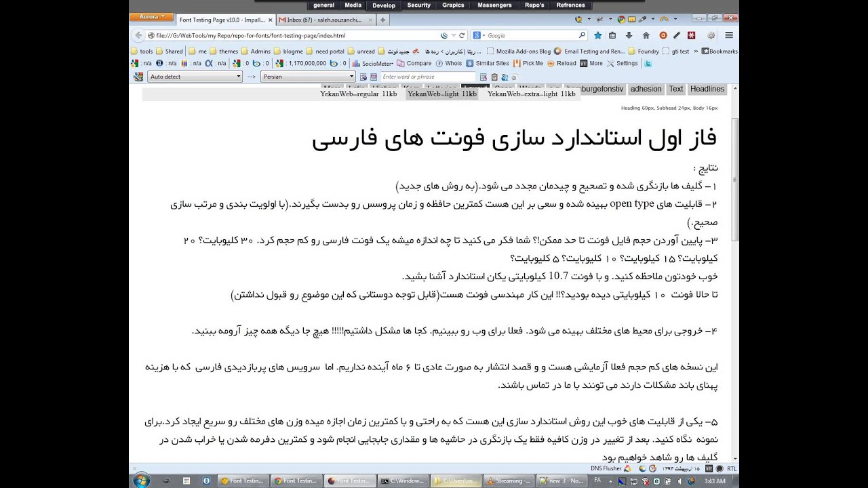
Task: Open translator settings gear icon
Action: pos(515,77)
